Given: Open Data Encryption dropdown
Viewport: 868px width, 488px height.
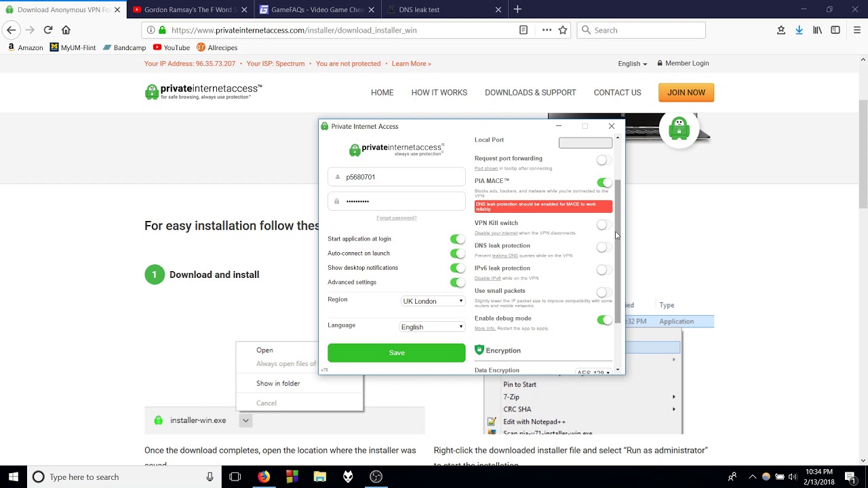Looking at the screenshot, I should point(593,371).
